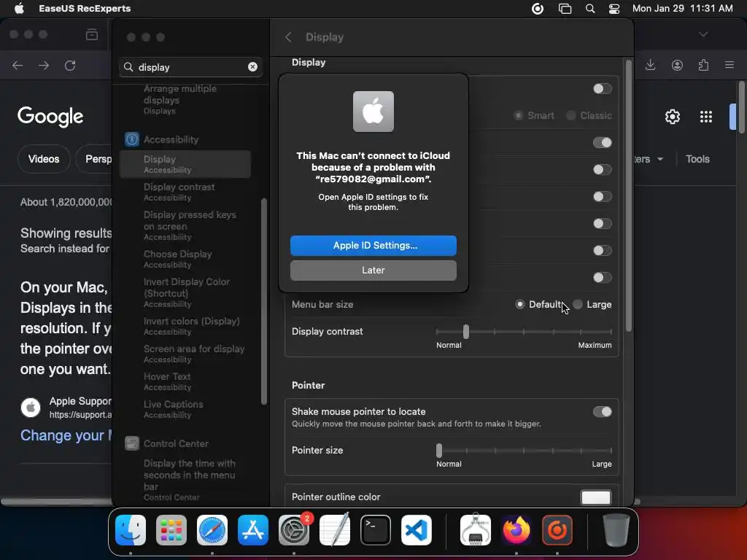Open Safari from the Dock
This screenshot has height=560, width=747.
pos(212,530)
